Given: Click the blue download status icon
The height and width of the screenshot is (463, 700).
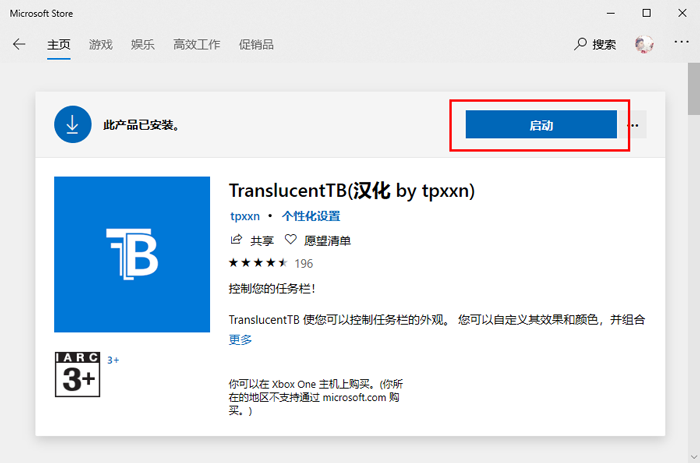Looking at the screenshot, I should tap(73, 125).
